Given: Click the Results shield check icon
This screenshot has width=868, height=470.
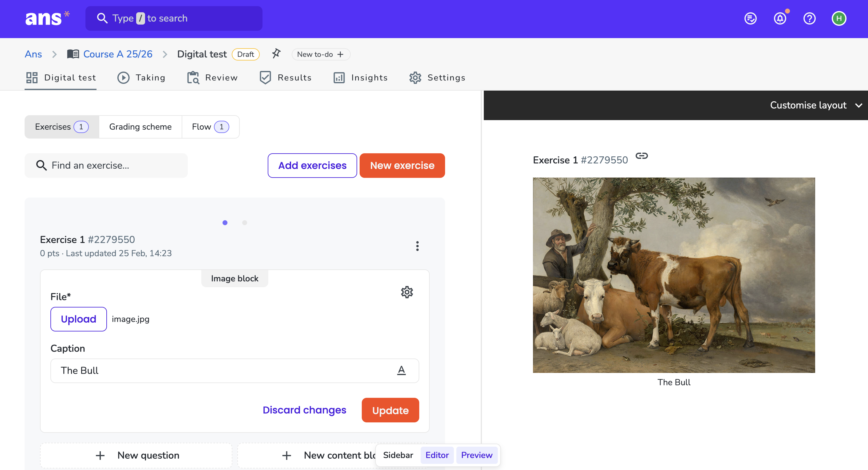Looking at the screenshot, I should tap(266, 77).
